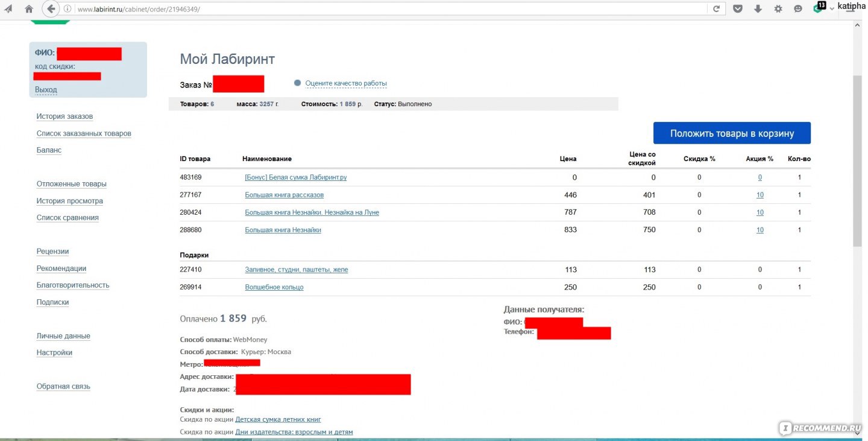Screen dimensions: 868x441
Task: Click the Оплачено 1 859 руб. text
Action: 224,318
